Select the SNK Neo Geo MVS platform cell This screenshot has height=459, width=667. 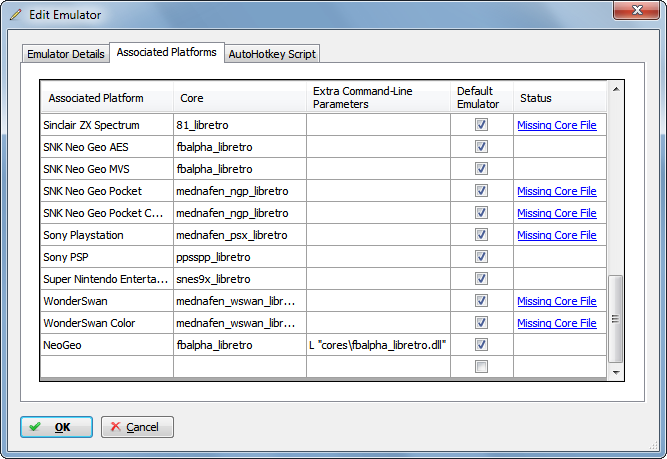point(107,169)
